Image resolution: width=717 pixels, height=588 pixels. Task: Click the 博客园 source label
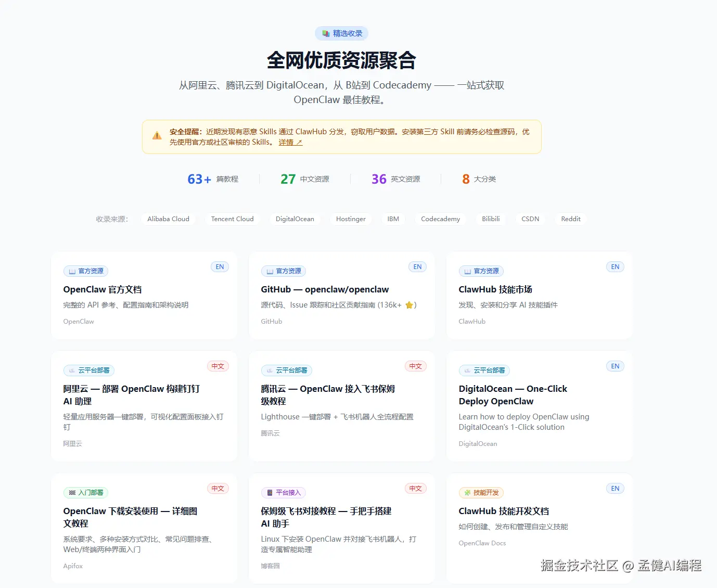coord(270,566)
